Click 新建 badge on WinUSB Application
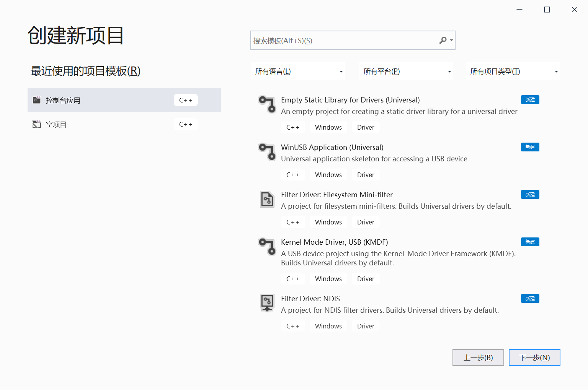The image size is (588, 390). pos(530,147)
